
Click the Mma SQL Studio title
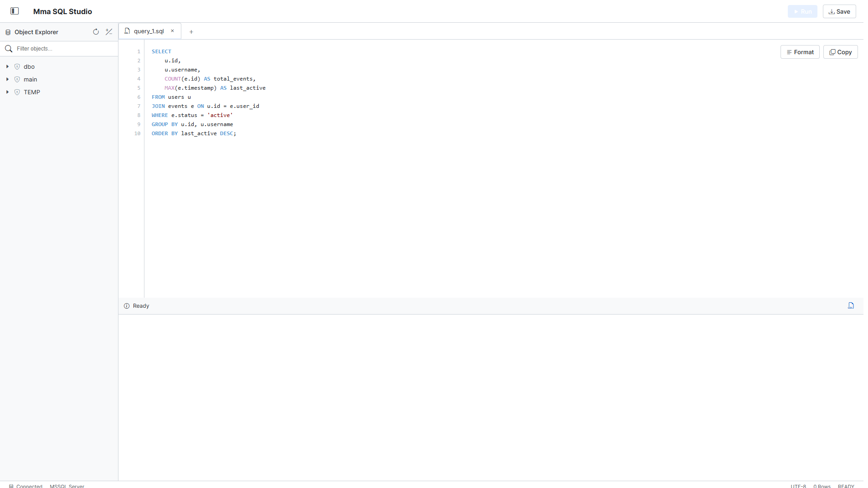[62, 11]
